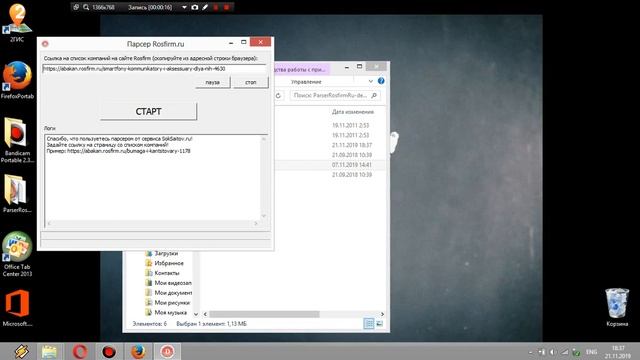This screenshot has height=360, width=640.
Task: Click the green tray icon beside ENG
Action: pos(576,352)
